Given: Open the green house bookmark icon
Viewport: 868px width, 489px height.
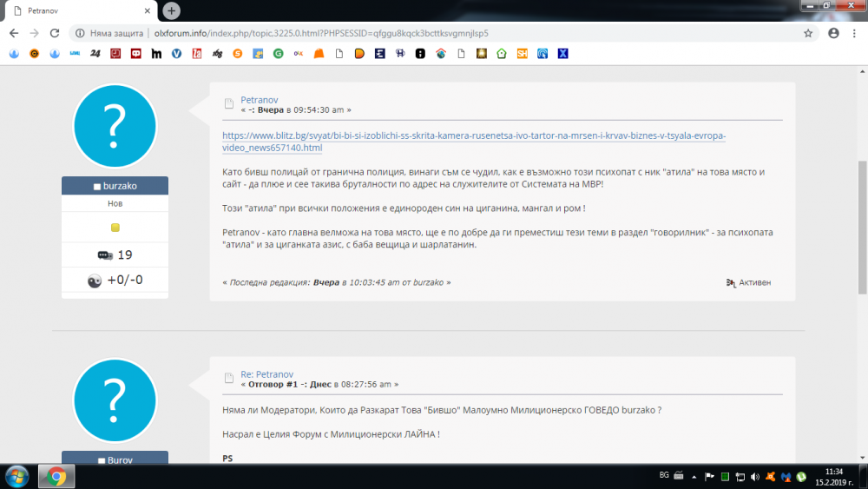Looking at the screenshot, I should 502,54.
